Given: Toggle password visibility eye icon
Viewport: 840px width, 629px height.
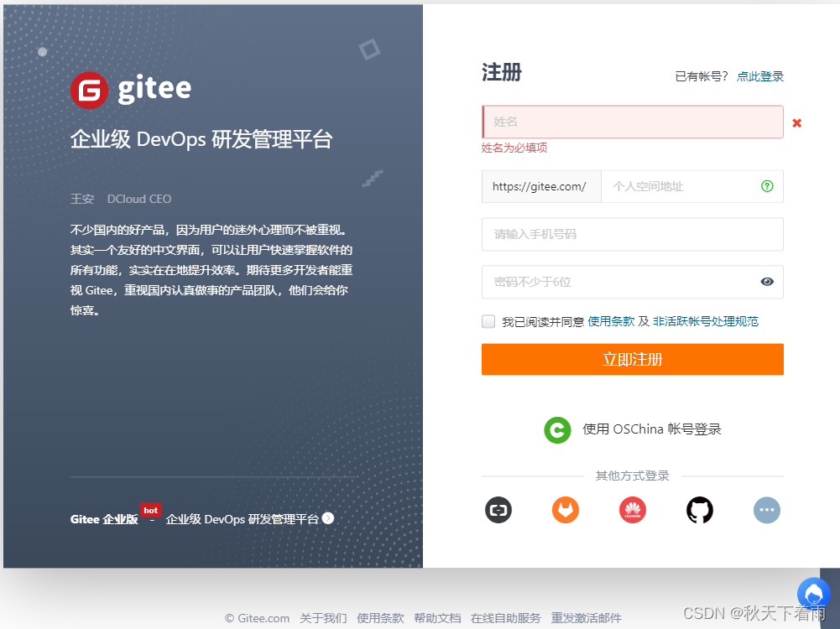Looking at the screenshot, I should [x=767, y=282].
